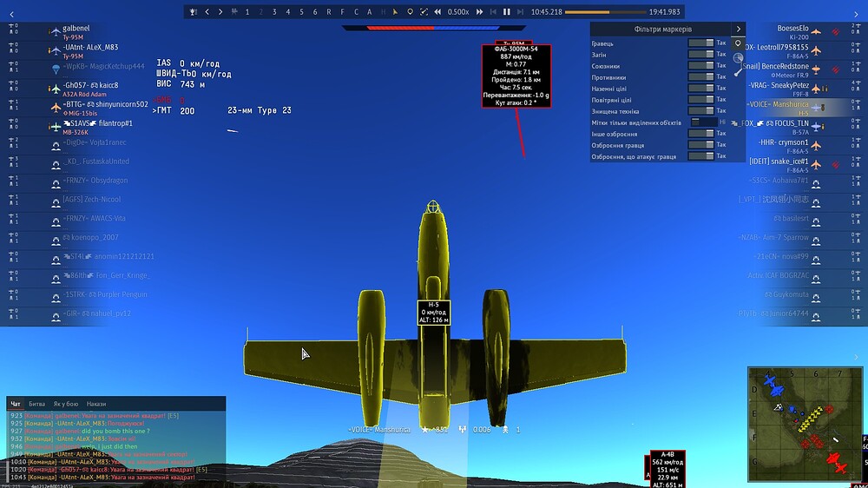Select player galbenel in left team list

(x=76, y=29)
